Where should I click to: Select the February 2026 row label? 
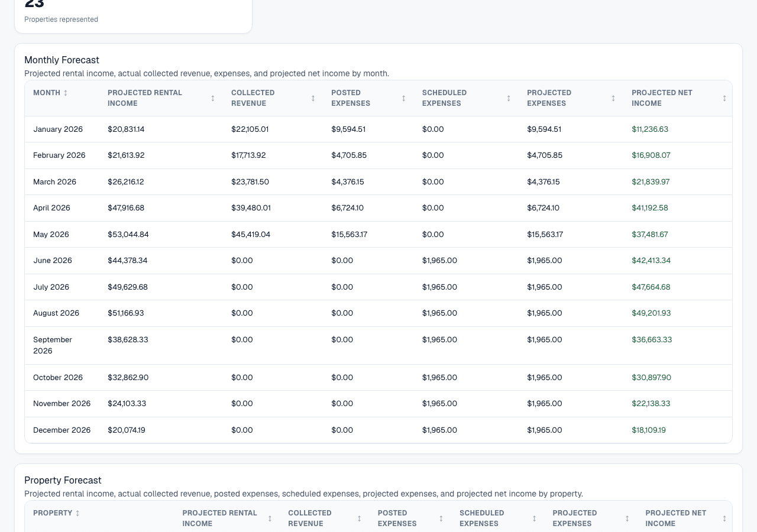click(x=59, y=155)
